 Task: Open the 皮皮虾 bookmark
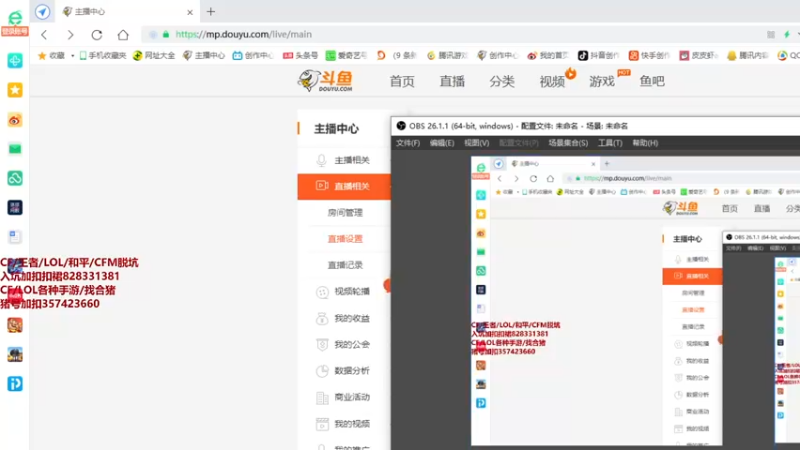[x=698, y=56]
